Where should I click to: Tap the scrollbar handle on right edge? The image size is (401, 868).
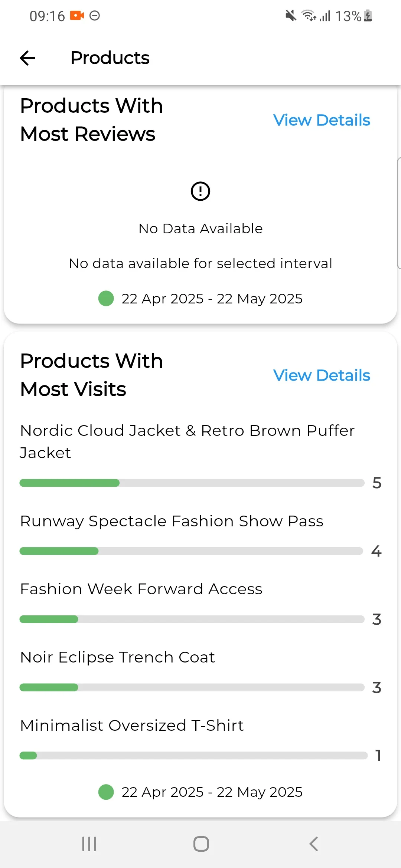point(399,213)
